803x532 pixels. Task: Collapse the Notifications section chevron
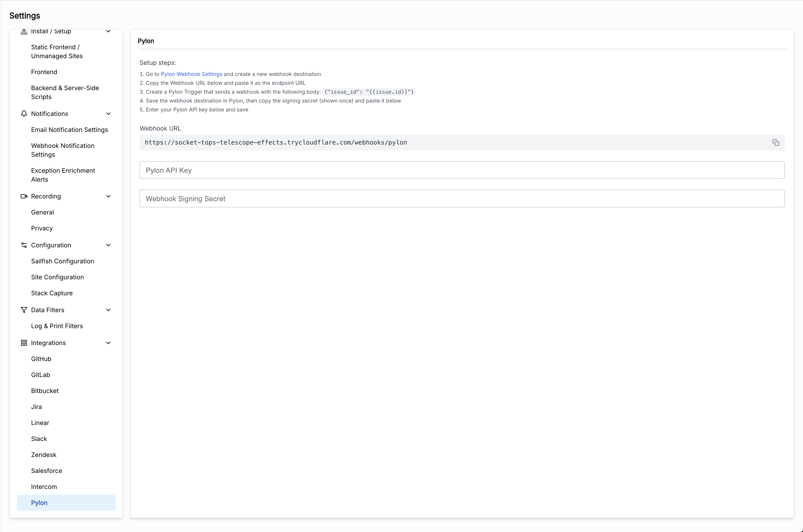(x=108, y=114)
